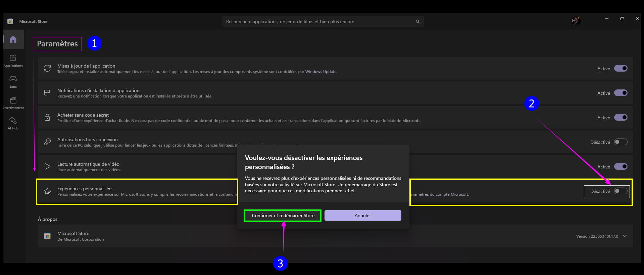644x275 pixels.
Task: Restore down the Microsoft Store window
Action: tap(622, 18)
